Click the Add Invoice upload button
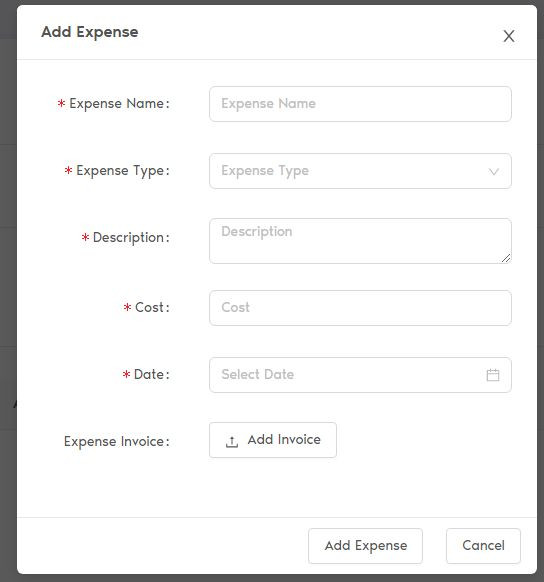 pos(273,440)
